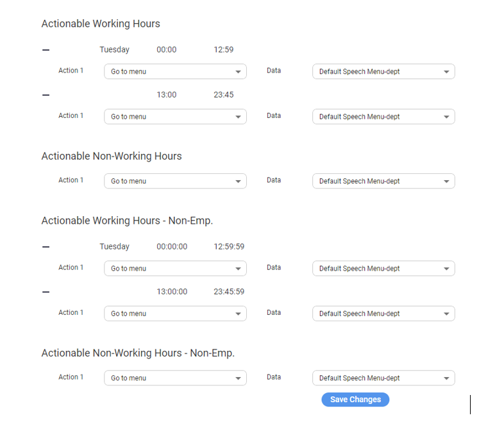The height and width of the screenshot is (429, 504).
Task: Open Action 1 dropdown for Tuesday 00:00–12:59
Action: 175,72
